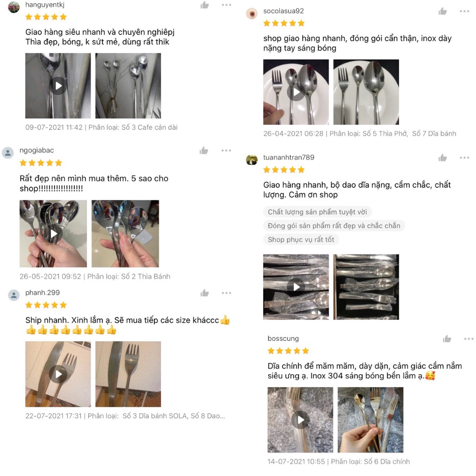The image size is (476, 476).
Task: Open three-dot menu on socolasua92's review
Action: (x=464, y=11)
